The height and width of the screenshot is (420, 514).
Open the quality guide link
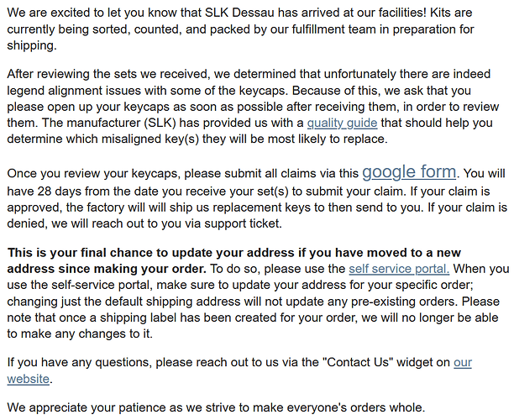click(342, 123)
